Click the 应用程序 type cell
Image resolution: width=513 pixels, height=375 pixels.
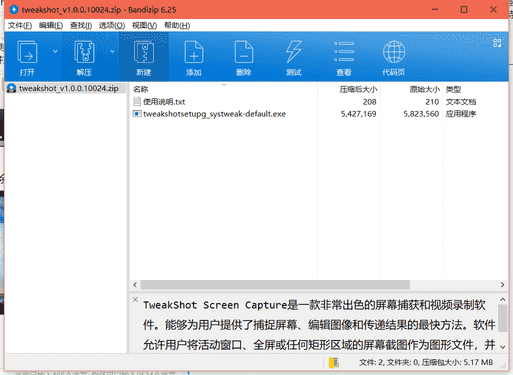461,114
